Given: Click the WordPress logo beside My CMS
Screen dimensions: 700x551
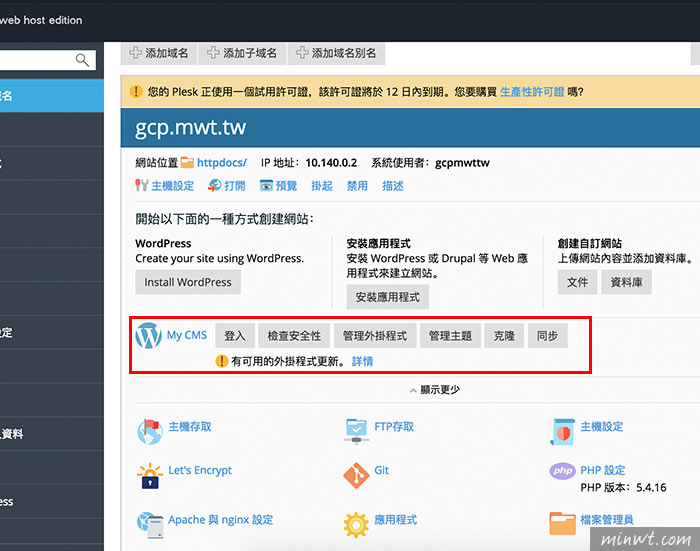Looking at the screenshot, I should click(148, 336).
